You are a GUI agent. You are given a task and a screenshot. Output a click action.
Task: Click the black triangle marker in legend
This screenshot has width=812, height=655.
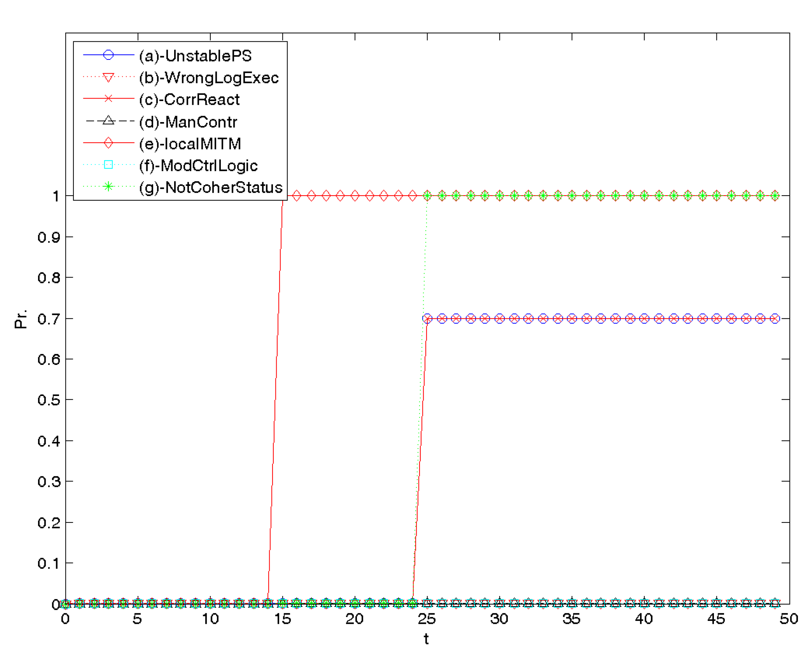[109, 120]
